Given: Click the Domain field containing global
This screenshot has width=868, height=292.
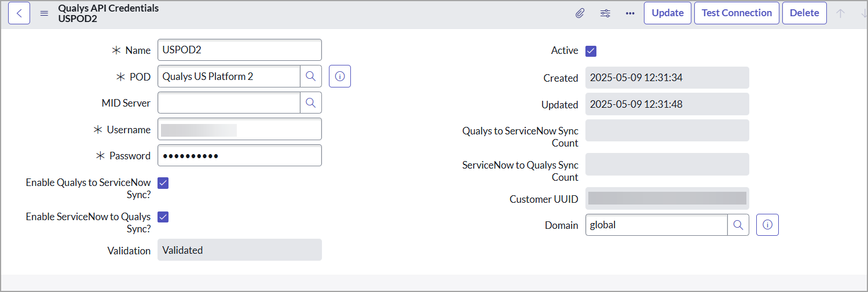Looking at the screenshot, I should (x=657, y=225).
